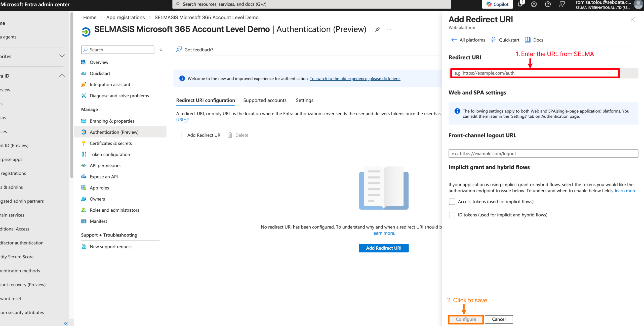Click Cancel in the Add Redirect URI panel
This screenshot has height=326, width=644.
[x=499, y=319]
